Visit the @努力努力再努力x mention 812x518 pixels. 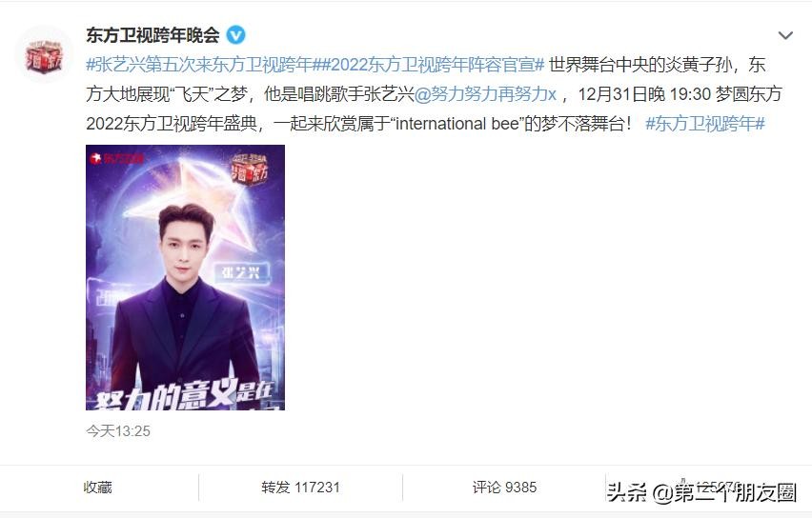(485, 94)
